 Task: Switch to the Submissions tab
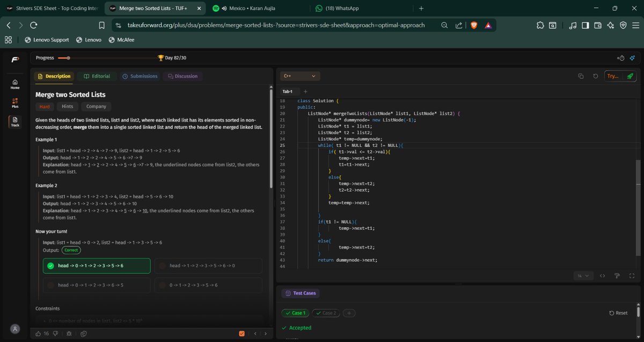click(x=140, y=76)
